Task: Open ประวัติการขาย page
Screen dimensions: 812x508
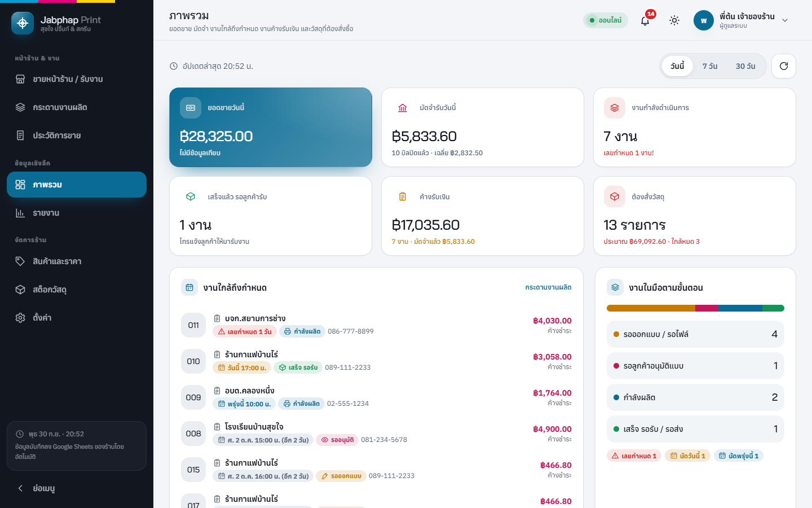Action: click(77, 135)
